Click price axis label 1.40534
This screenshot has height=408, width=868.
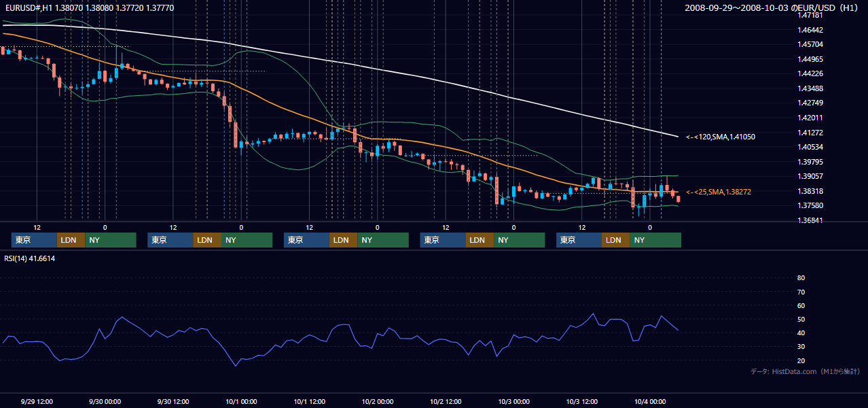[x=810, y=147]
